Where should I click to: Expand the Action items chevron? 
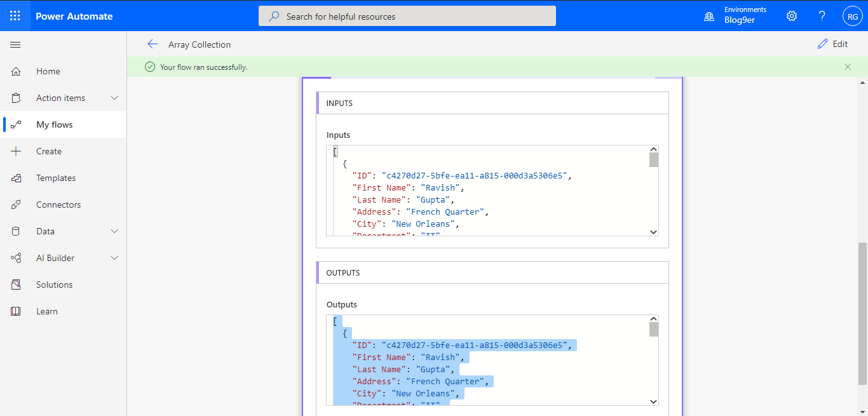114,98
